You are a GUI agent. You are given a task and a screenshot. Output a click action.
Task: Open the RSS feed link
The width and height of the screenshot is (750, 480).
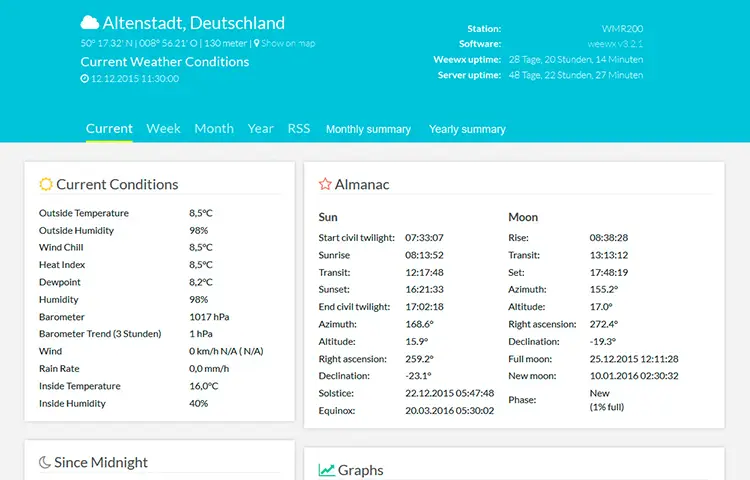tap(299, 129)
